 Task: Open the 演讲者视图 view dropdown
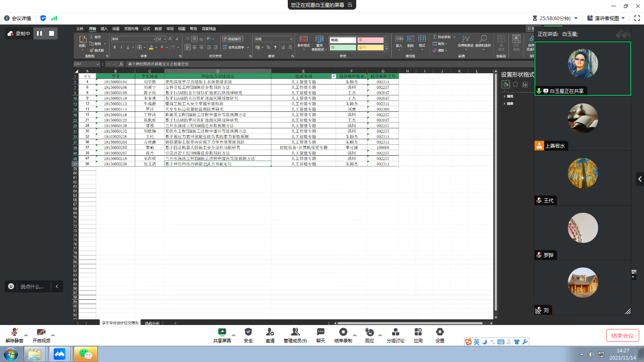pos(606,18)
